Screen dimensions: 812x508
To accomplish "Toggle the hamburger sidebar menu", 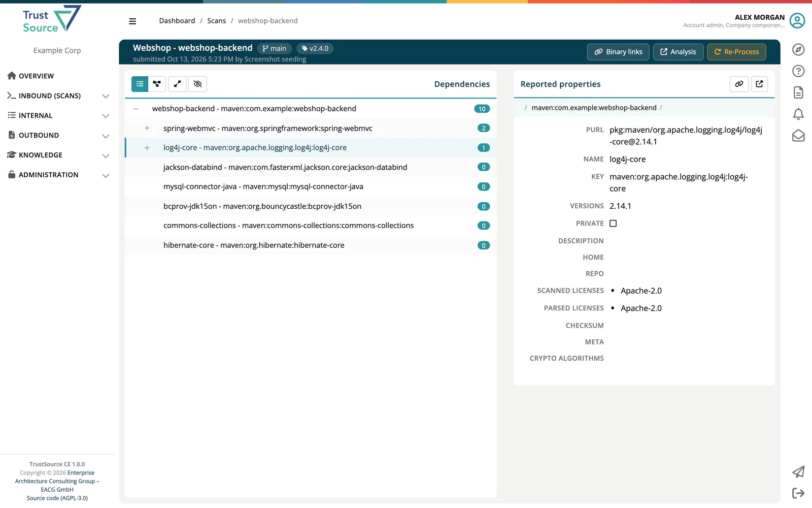I will (x=132, y=21).
